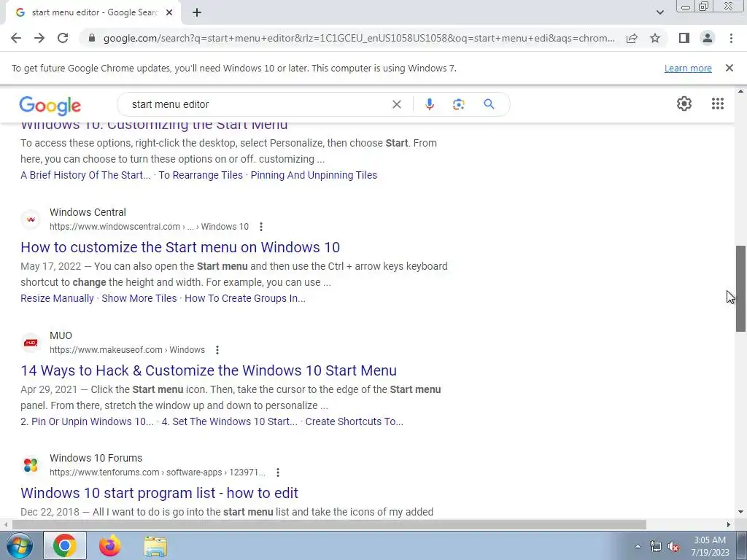This screenshot has width=747, height=560.
Task: Reload the current page
Action: 63,38
